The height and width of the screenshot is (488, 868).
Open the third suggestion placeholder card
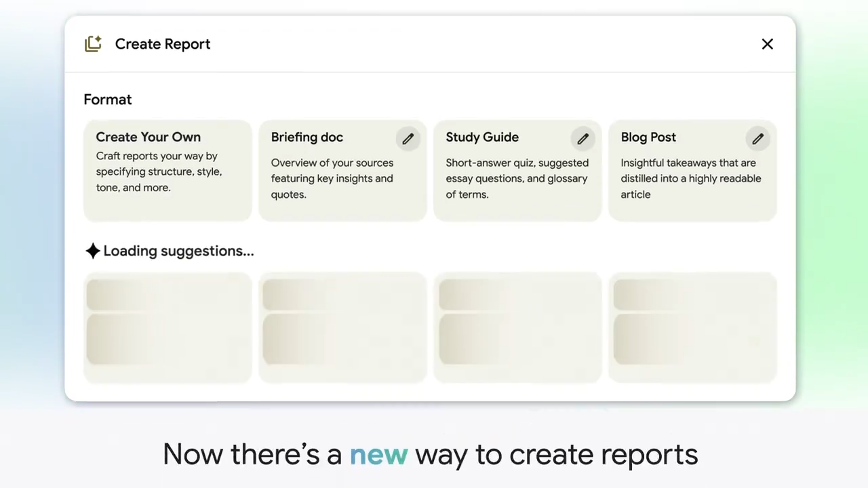(x=517, y=327)
